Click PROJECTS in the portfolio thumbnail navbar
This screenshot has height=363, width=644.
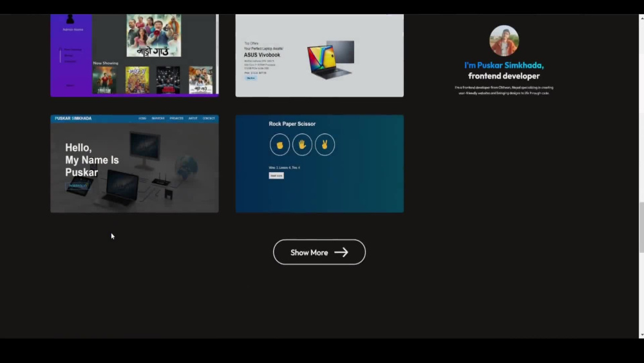176,119
